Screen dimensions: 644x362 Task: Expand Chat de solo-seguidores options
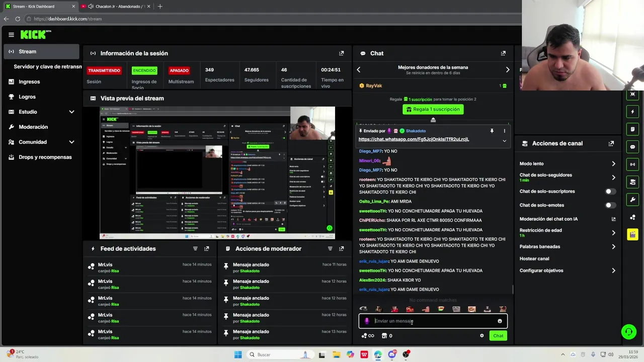(x=613, y=177)
